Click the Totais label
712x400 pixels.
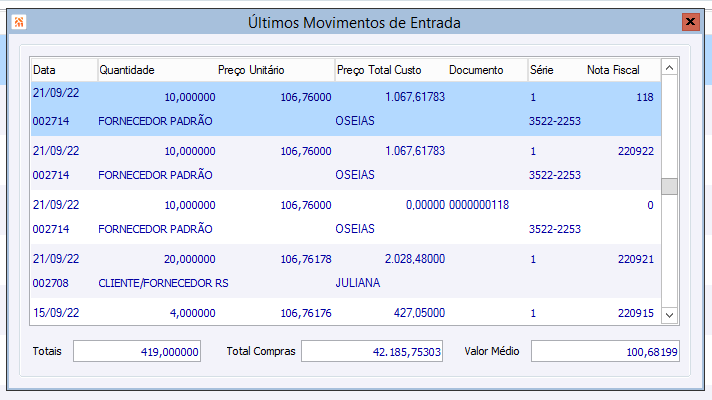(x=47, y=351)
